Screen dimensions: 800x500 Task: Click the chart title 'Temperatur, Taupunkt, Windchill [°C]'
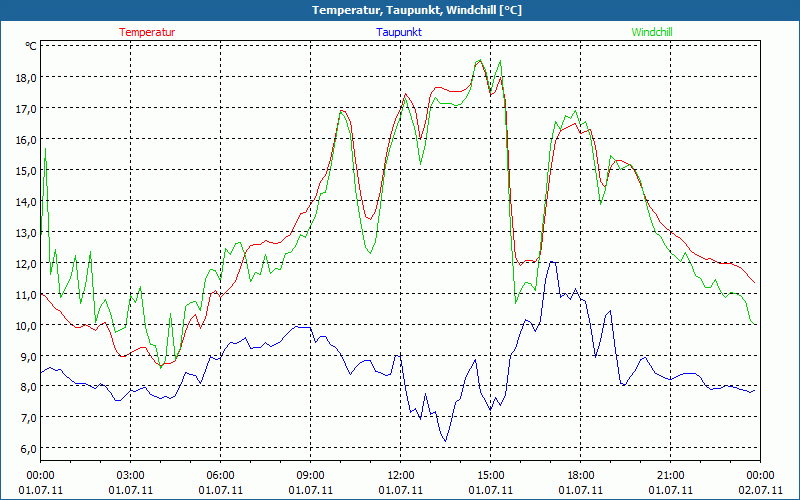[417, 10]
